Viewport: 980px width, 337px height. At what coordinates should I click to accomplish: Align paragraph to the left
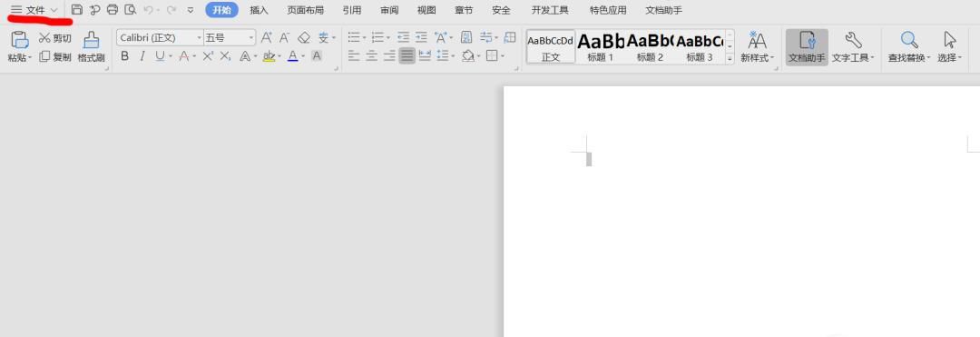[x=354, y=56]
